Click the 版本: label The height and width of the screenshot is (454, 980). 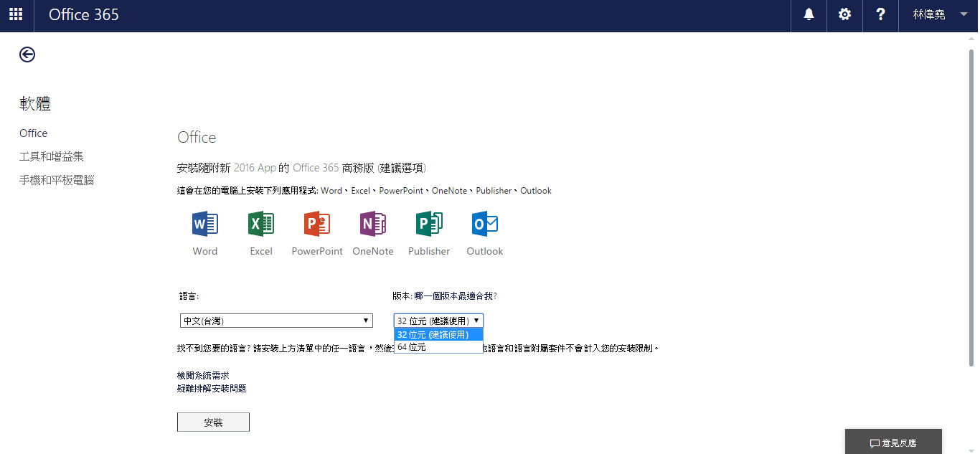[402, 295]
